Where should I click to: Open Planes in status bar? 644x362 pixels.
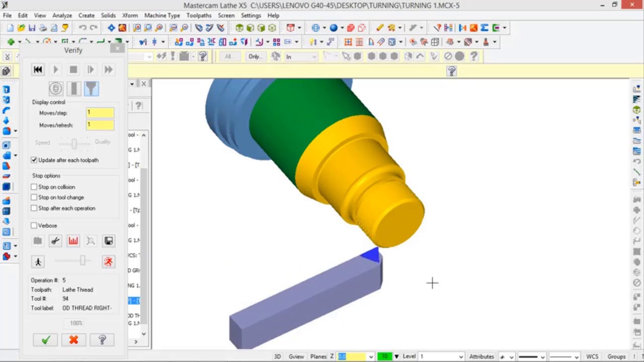318,356
